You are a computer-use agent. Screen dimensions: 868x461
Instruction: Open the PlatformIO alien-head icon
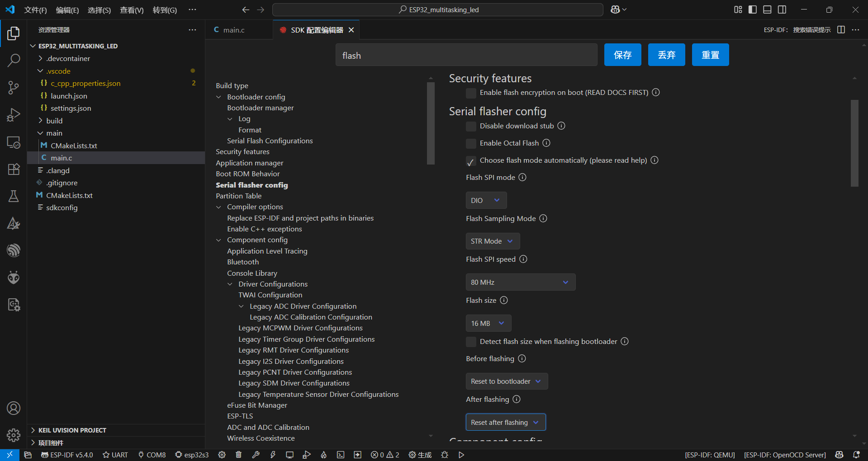(14, 277)
